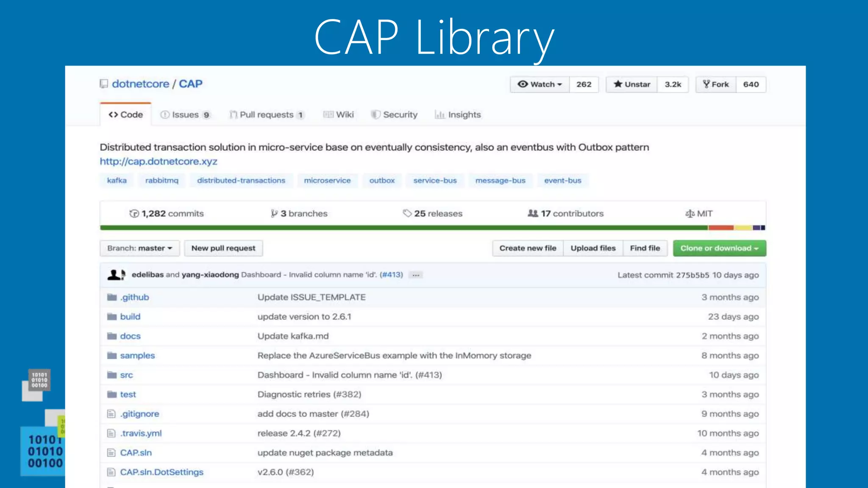Screen dimensions: 868x488
Task: Open the Branch: master dropdown
Action: (139, 248)
